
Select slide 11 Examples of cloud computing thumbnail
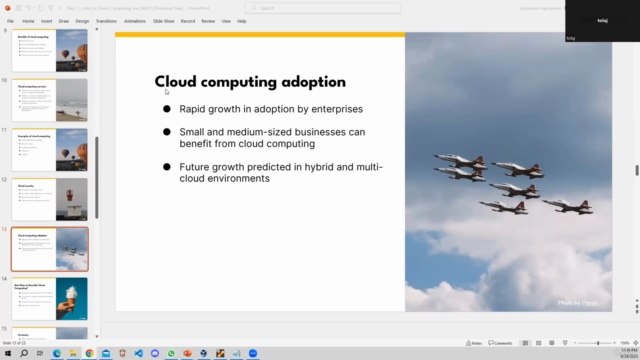pyautogui.click(x=50, y=150)
